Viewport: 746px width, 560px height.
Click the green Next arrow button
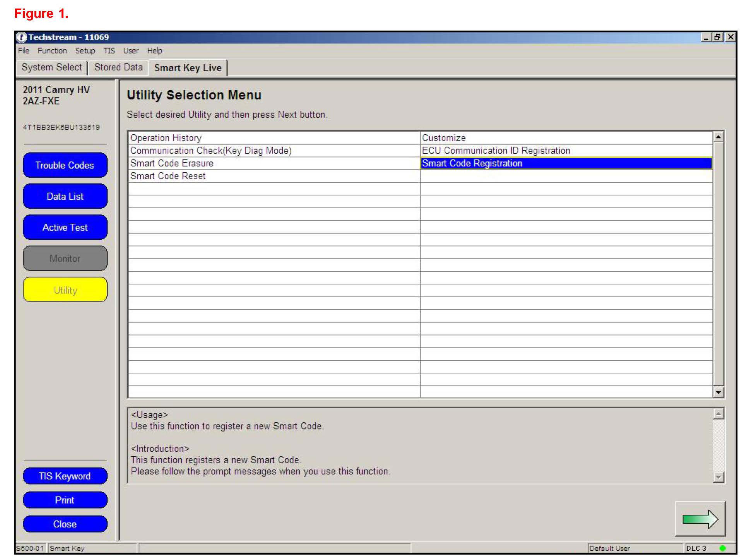pyautogui.click(x=700, y=519)
